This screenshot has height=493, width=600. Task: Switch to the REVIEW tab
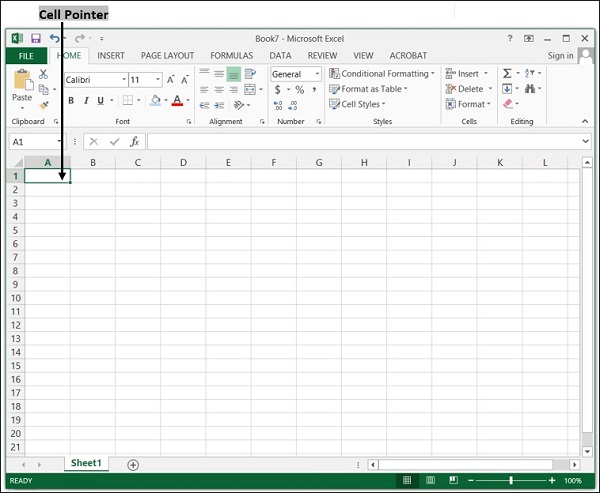pyautogui.click(x=322, y=56)
